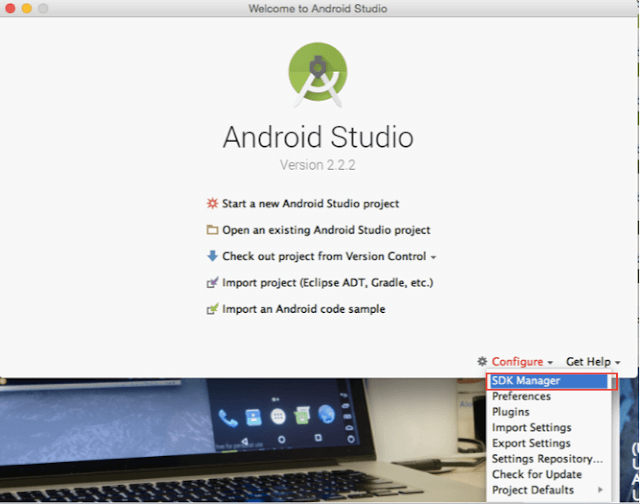The width and height of the screenshot is (640, 504).
Task: Open Settings Repository... menu entry
Action: [547, 459]
